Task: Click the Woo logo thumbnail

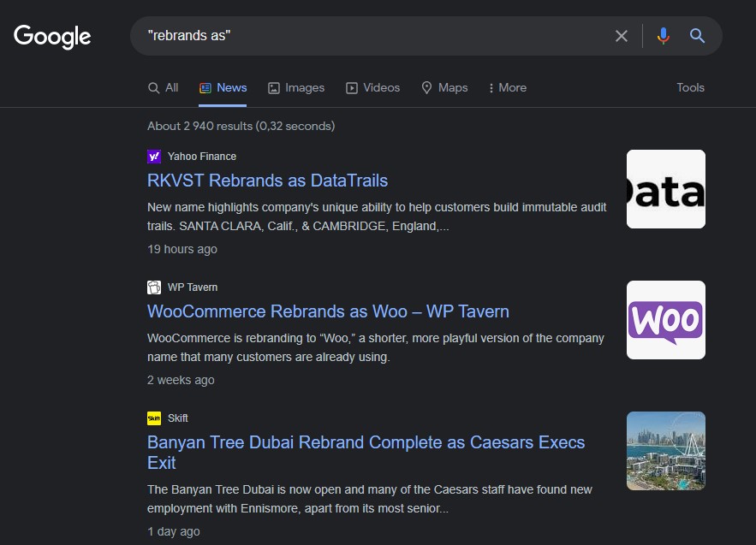Action: (x=666, y=320)
